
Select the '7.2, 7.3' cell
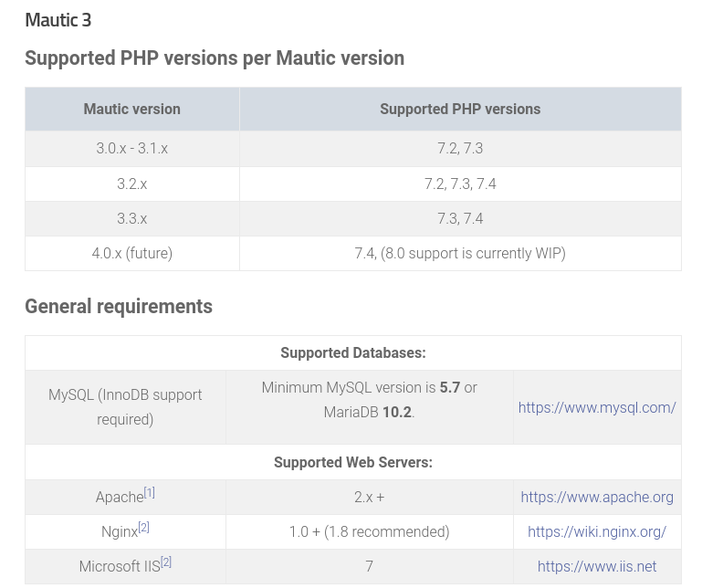[460, 148]
